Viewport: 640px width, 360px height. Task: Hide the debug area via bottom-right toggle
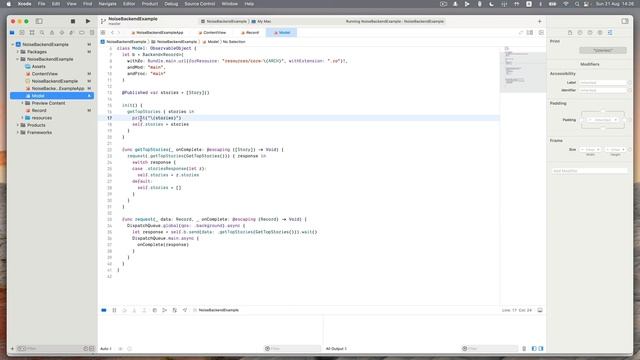[540, 310]
